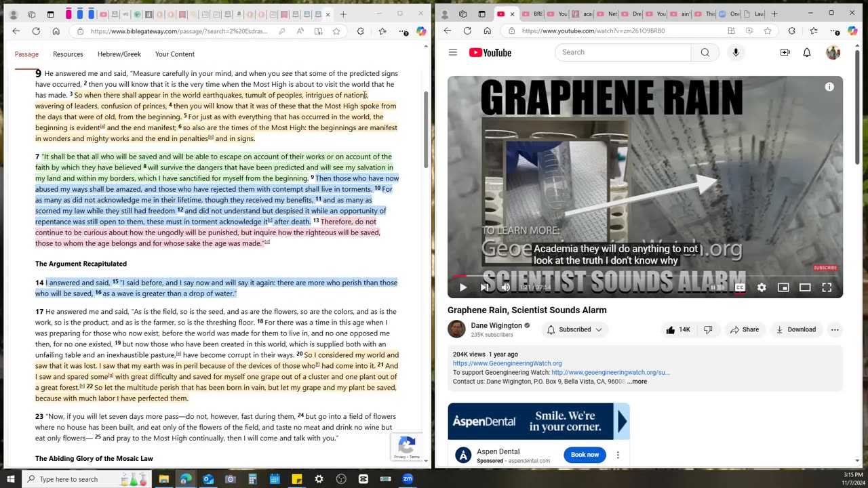The image size is (868, 488).
Task: Open more actions menu beside Download
Action: 835,329
